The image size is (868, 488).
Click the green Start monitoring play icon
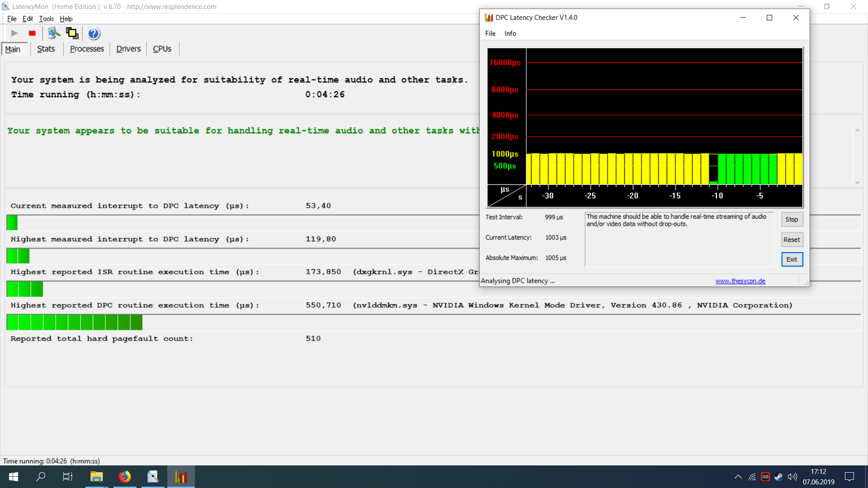14,33
